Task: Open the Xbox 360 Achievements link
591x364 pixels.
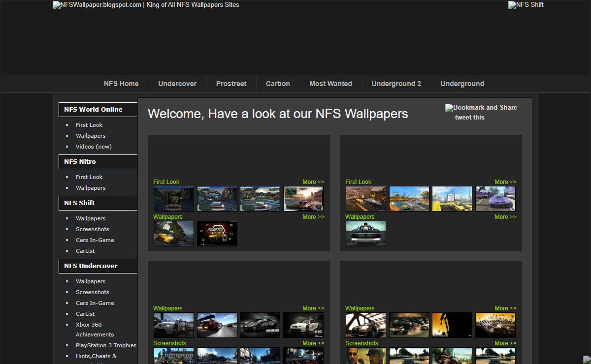Action: pyautogui.click(x=95, y=330)
